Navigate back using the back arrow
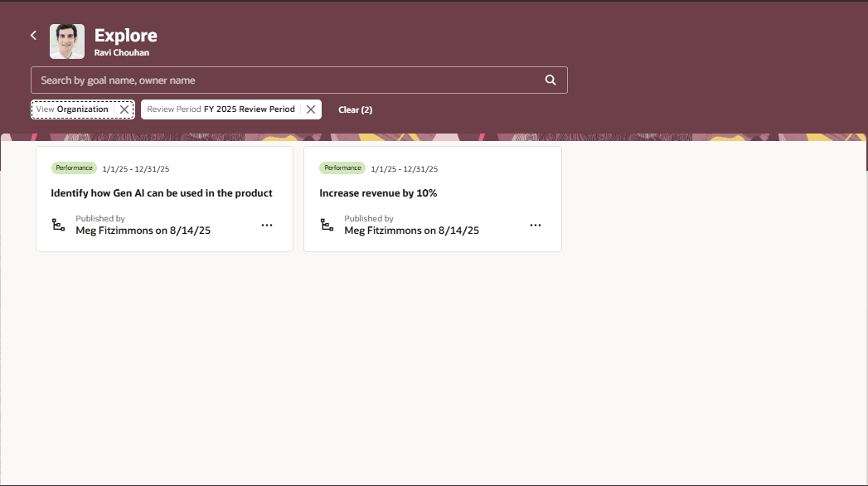Image resolution: width=868 pixels, height=486 pixels. click(x=33, y=35)
